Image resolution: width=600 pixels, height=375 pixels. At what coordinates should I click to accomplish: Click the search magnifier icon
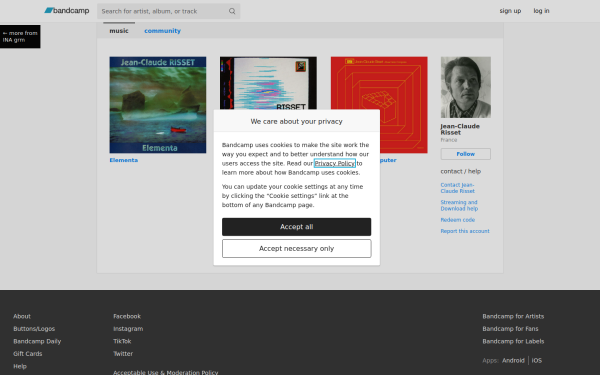pyautogui.click(x=232, y=11)
